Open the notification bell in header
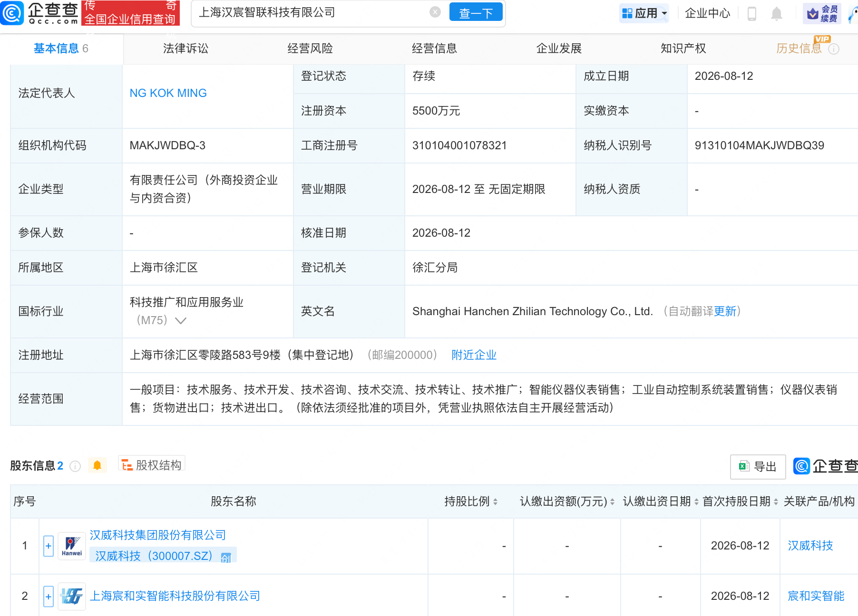The width and height of the screenshot is (858, 616). [777, 13]
